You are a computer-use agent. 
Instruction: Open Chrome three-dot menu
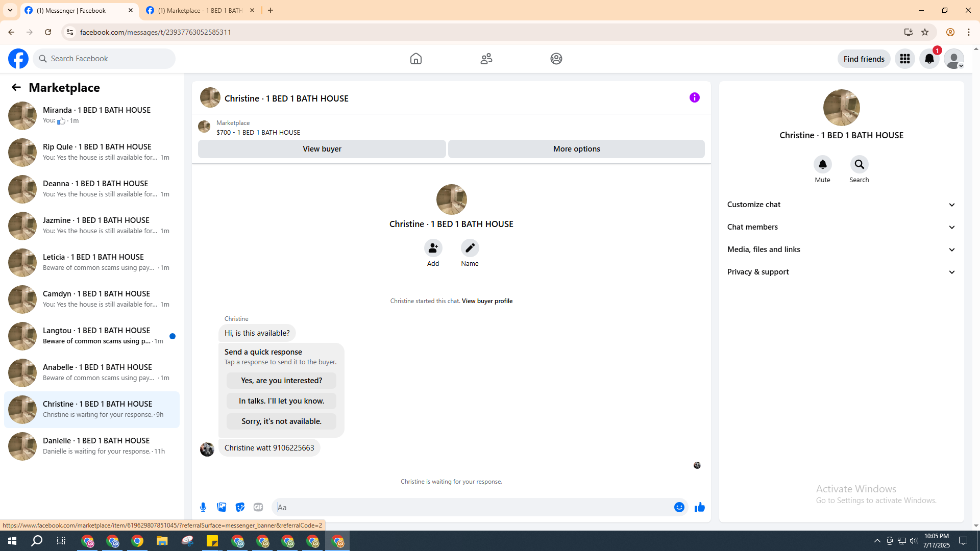point(969,32)
